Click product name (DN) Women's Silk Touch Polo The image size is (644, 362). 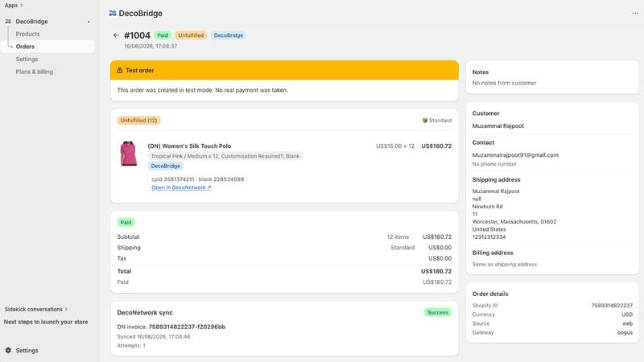click(x=189, y=146)
